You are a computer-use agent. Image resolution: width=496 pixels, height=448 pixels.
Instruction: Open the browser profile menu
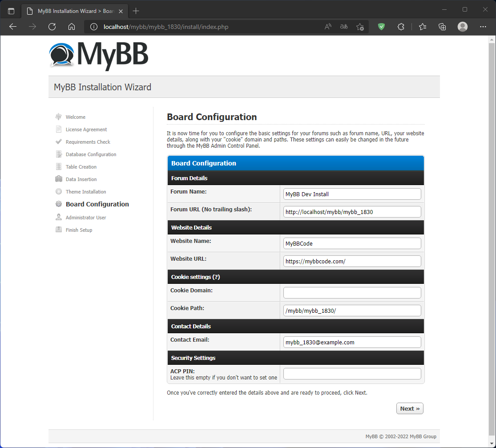point(463,27)
